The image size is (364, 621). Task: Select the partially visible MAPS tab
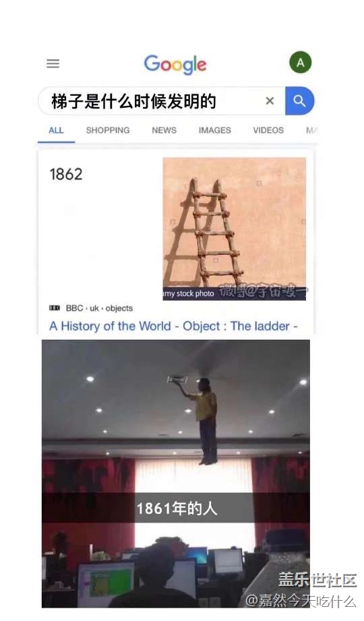[311, 130]
